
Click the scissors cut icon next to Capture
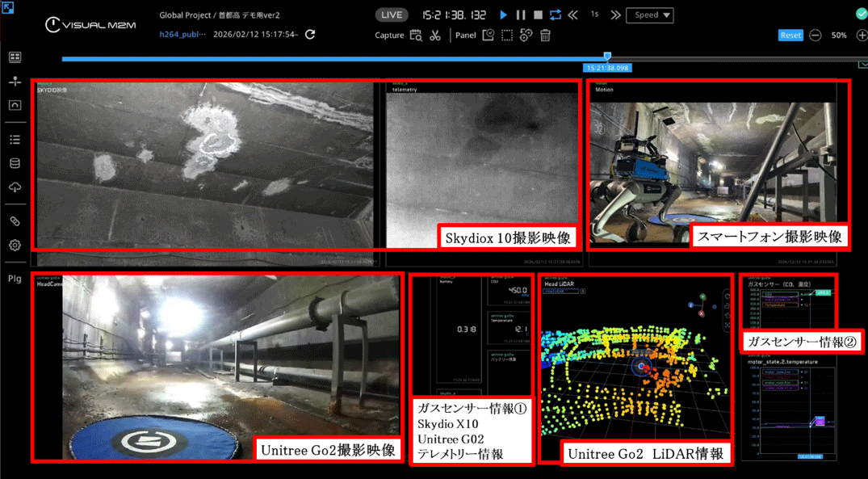click(435, 36)
